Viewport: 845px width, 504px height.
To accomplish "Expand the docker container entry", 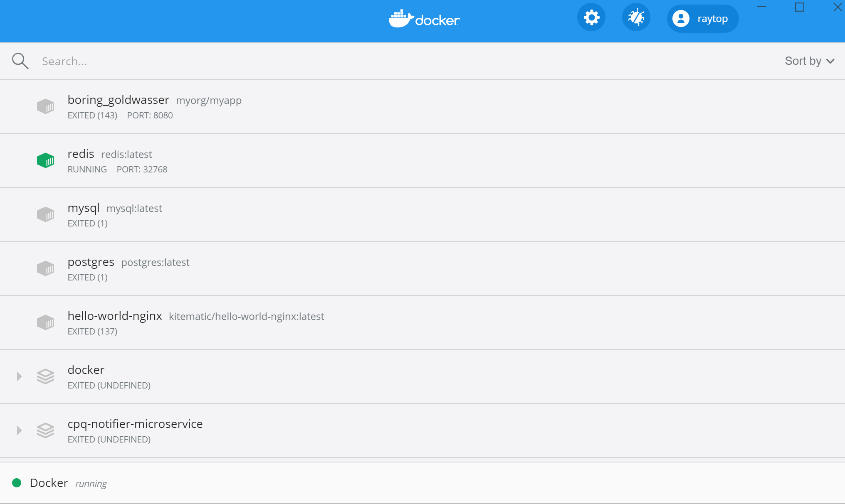I will click(19, 376).
